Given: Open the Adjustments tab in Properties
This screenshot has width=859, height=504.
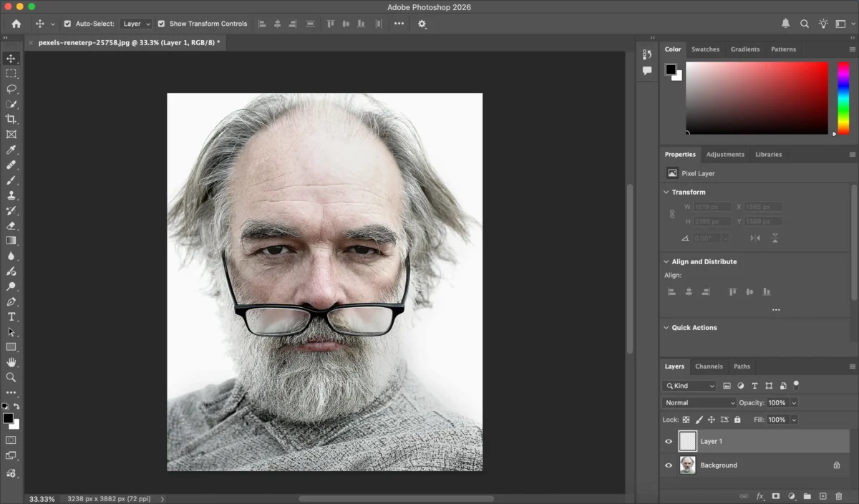Looking at the screenshot, I should pyautogui.click(x=725, y=154).
